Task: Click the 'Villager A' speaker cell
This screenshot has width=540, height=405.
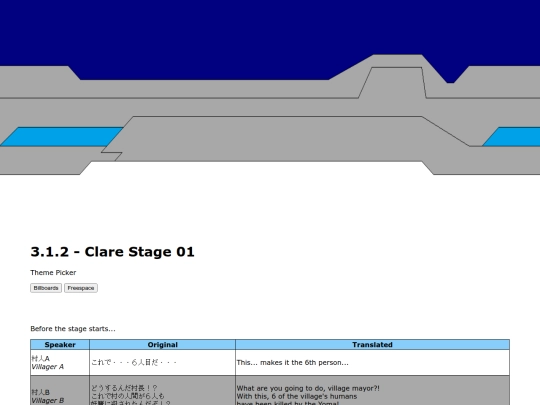Action: point(60,363)
